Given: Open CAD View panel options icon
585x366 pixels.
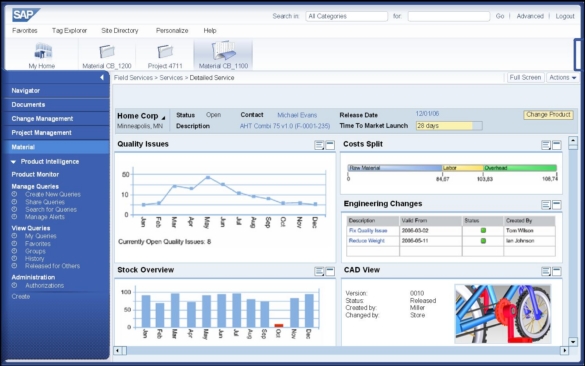Looking at the screenshot, I should pyautogui.click(x=546, y=271).
